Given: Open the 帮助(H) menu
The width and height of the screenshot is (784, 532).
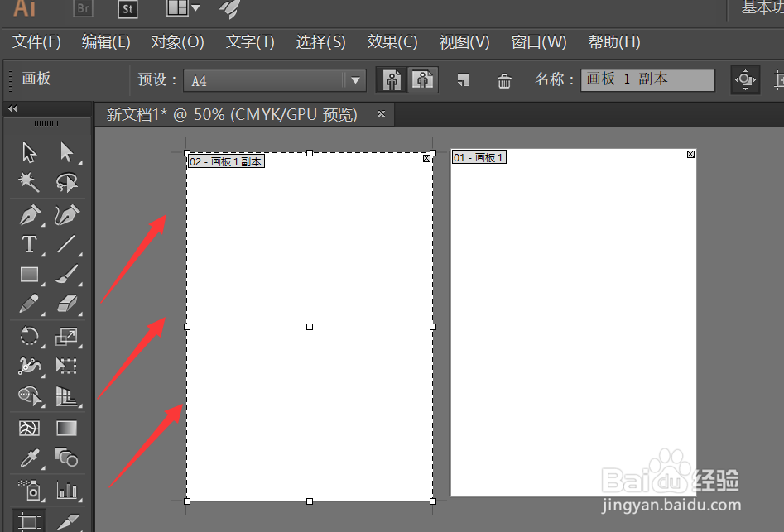Looking at the screenshot, I should point(614,42).
